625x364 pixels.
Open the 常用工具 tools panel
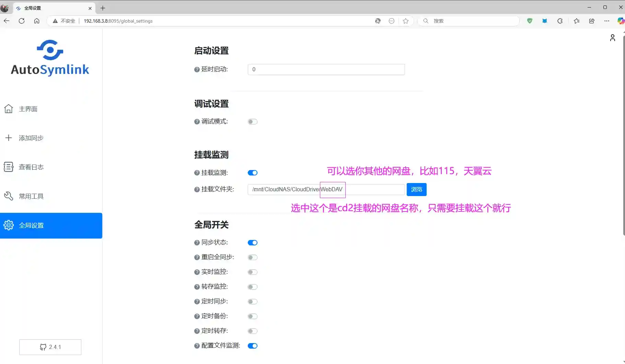pos(31,196)
